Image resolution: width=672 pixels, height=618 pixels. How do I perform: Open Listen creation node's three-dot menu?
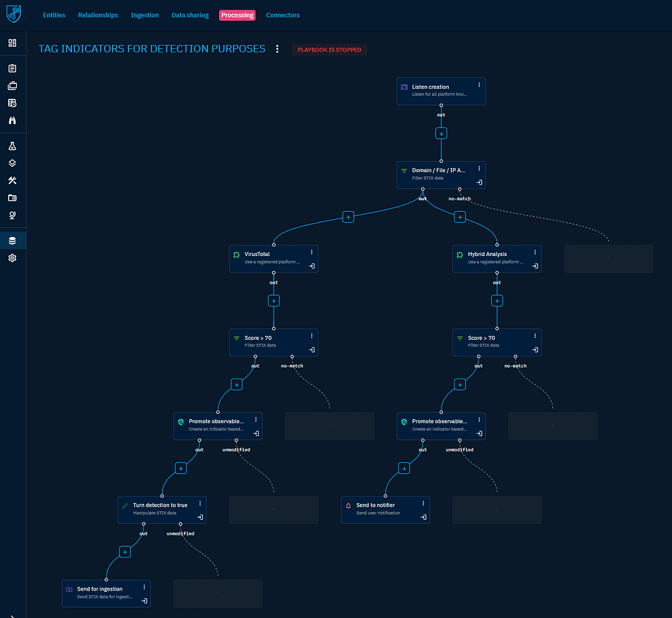[478, 85]
